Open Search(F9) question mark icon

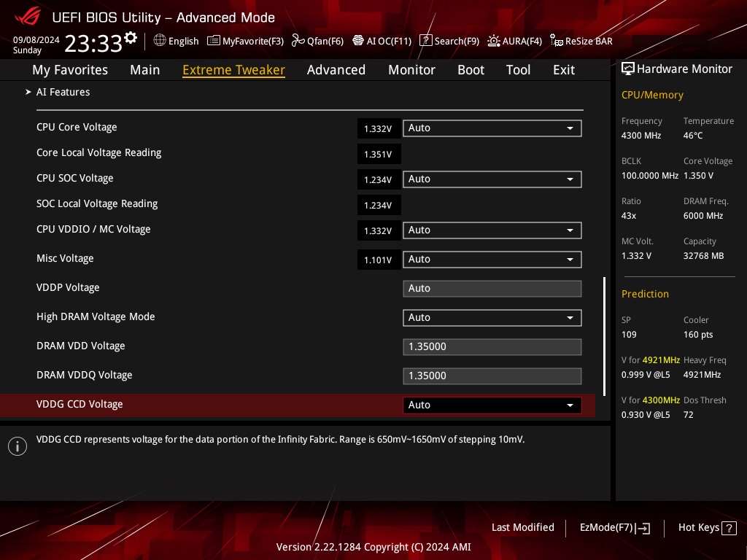(425, 41)
